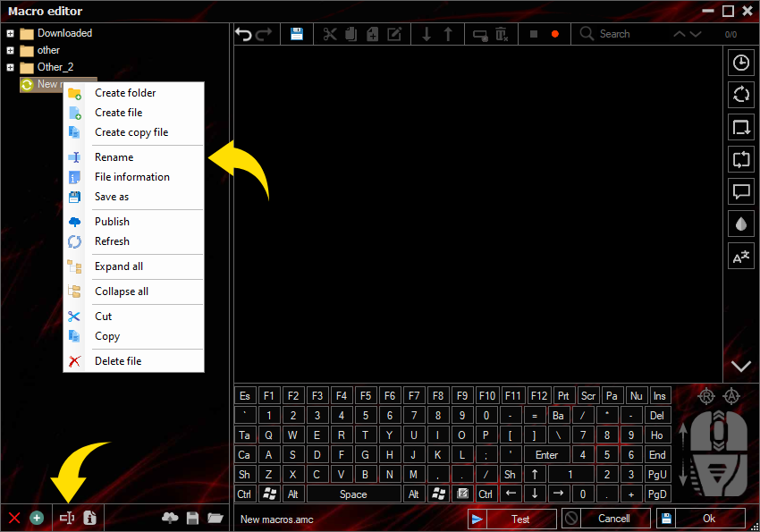760x532 pixels.
Task: Create a new macro with the green plus
Action: [x=36, y=518]
